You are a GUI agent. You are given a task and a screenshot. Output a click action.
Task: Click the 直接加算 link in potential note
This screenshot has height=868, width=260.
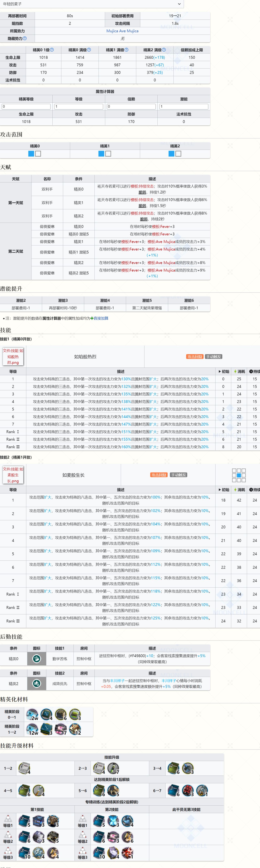(101, 318)
